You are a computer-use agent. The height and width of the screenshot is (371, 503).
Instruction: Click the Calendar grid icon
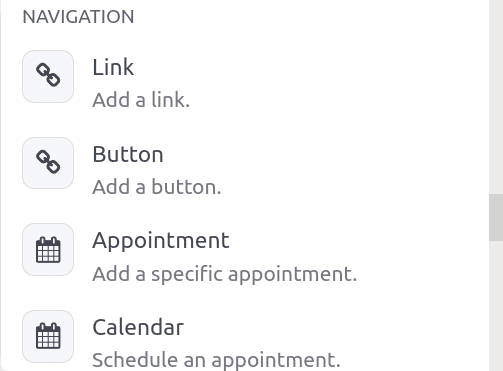tap(48, 336)
